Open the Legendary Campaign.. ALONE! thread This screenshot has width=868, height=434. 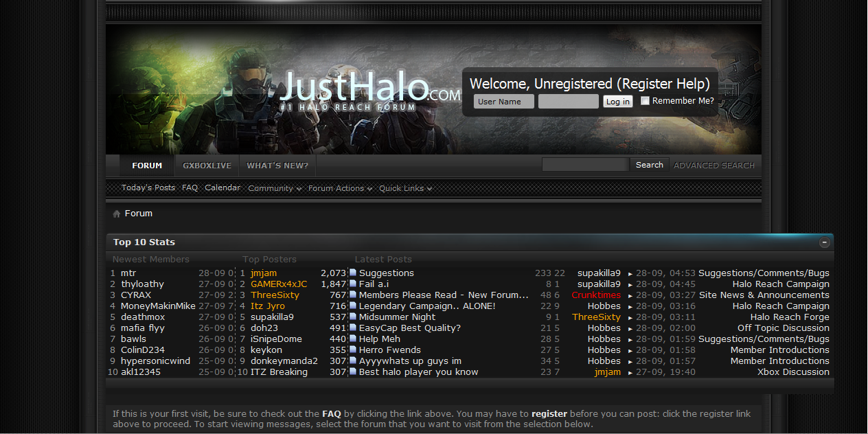click(x=427, y=306)
